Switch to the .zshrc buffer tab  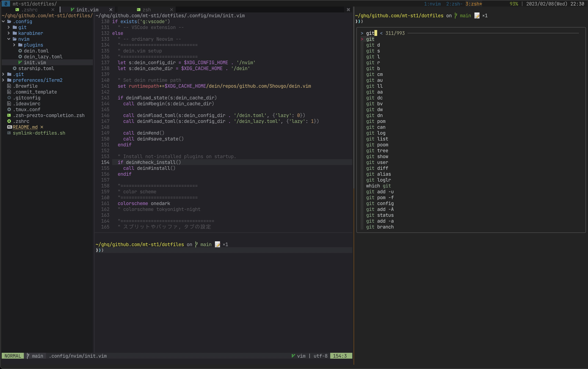tap(29, 10)
